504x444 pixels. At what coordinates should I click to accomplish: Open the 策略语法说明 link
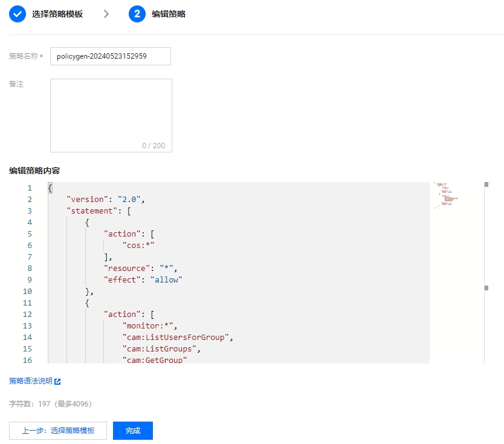point(30,381)
